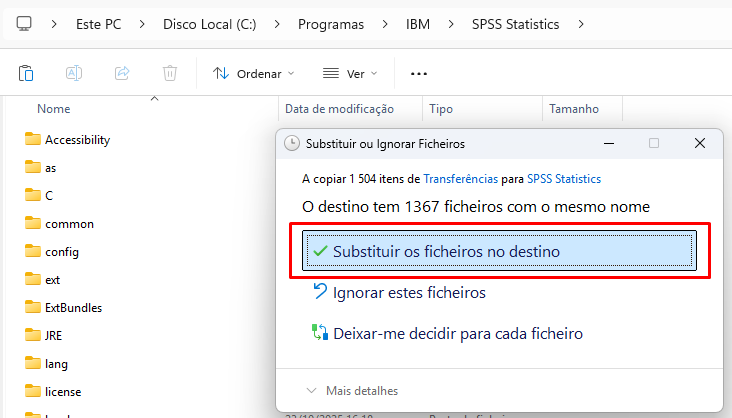Choose Substituir os ficheiros no destino
The width and height of the screenshot is (732, 418).
498,252
